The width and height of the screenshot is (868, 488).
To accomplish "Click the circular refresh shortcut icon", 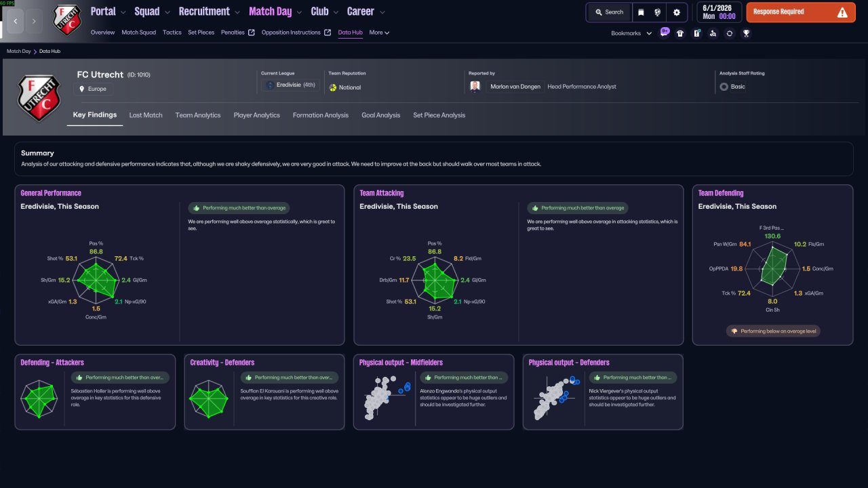I will pos(729,33).
